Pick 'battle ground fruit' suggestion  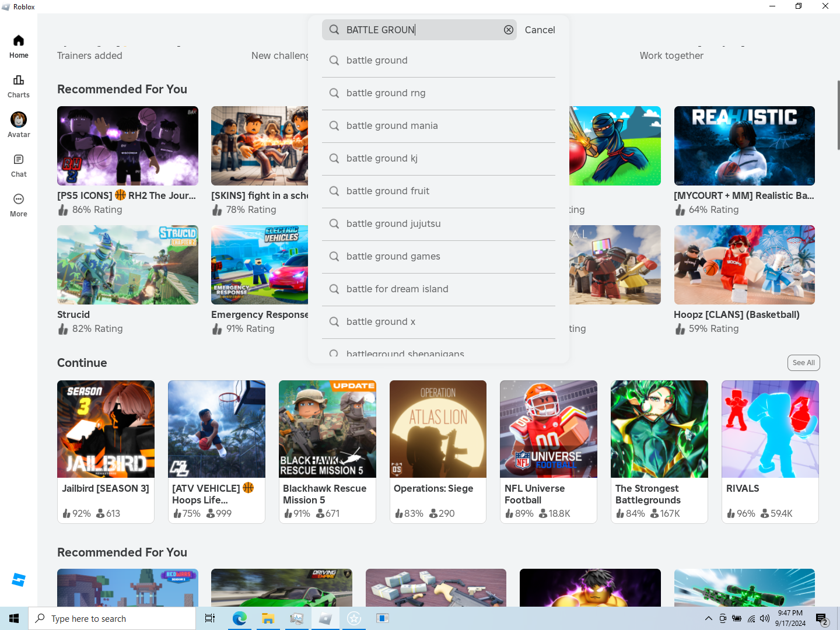coord(439,191)
